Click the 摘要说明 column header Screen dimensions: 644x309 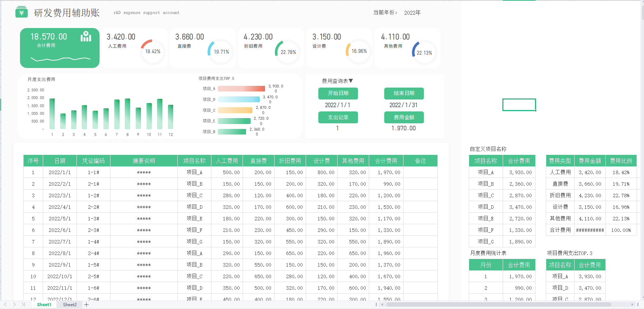pyautogui.click(x=144, y=161)
